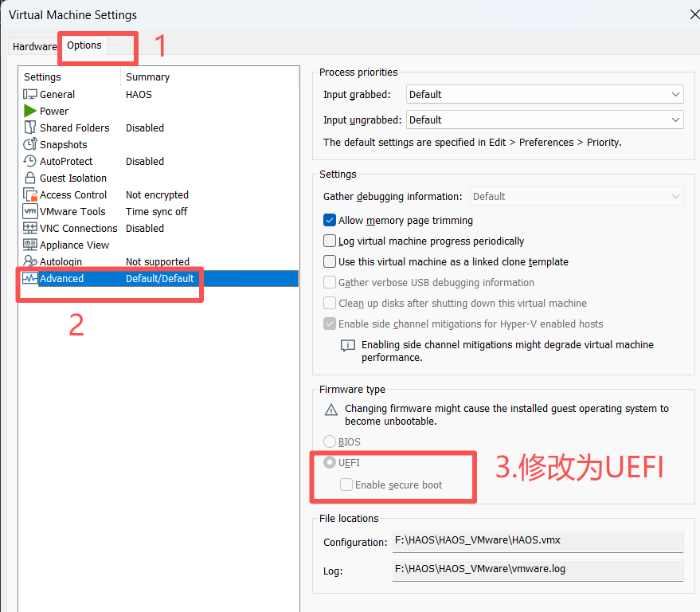The height and width of the screenshot is (612, 700).
Task: Click the VNC Connections icon
Action: (x=30, y=228)
